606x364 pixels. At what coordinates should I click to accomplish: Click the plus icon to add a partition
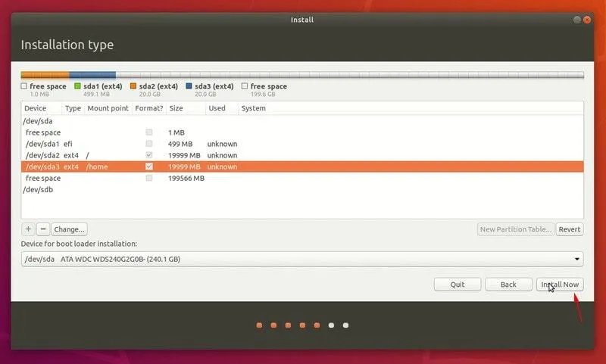(28, 229)
